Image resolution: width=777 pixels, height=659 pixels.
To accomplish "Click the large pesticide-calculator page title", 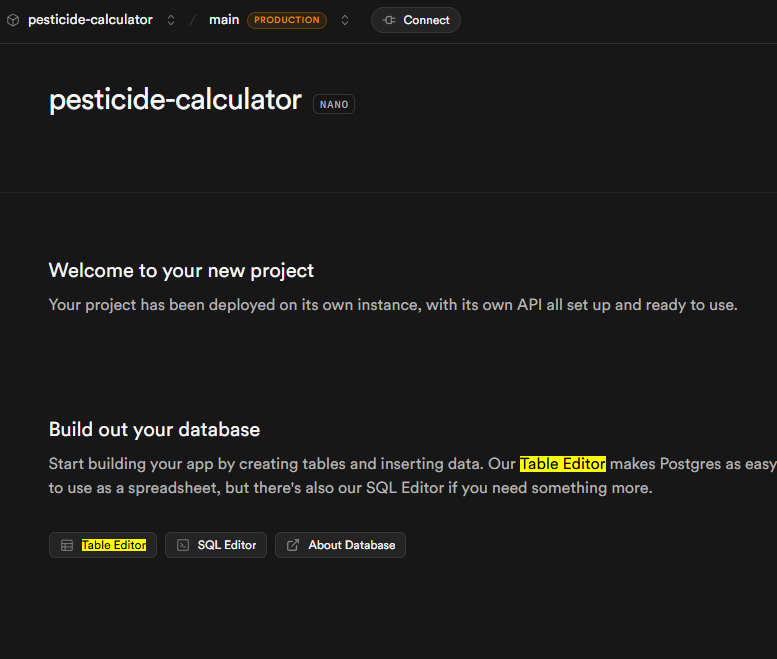I will point(175,100).
